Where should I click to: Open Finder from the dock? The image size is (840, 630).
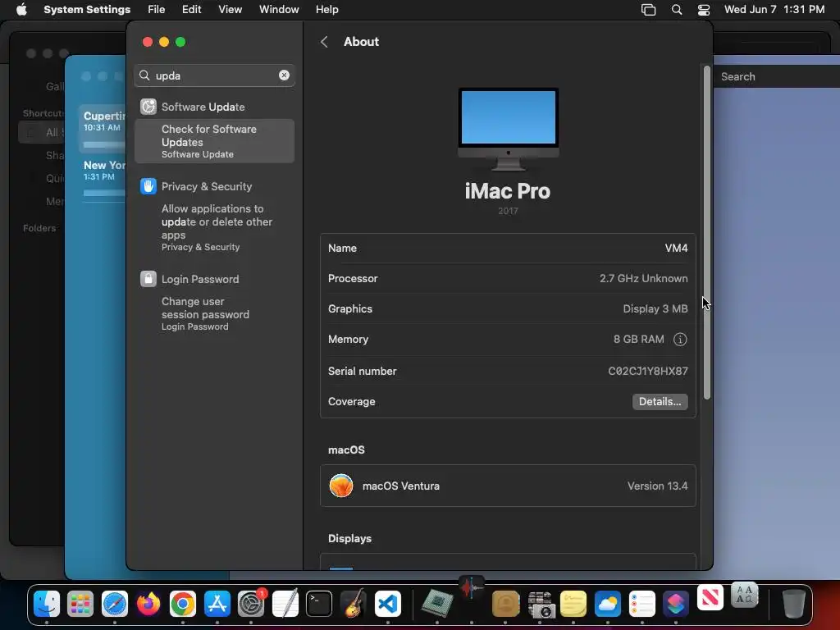point(47,604)
